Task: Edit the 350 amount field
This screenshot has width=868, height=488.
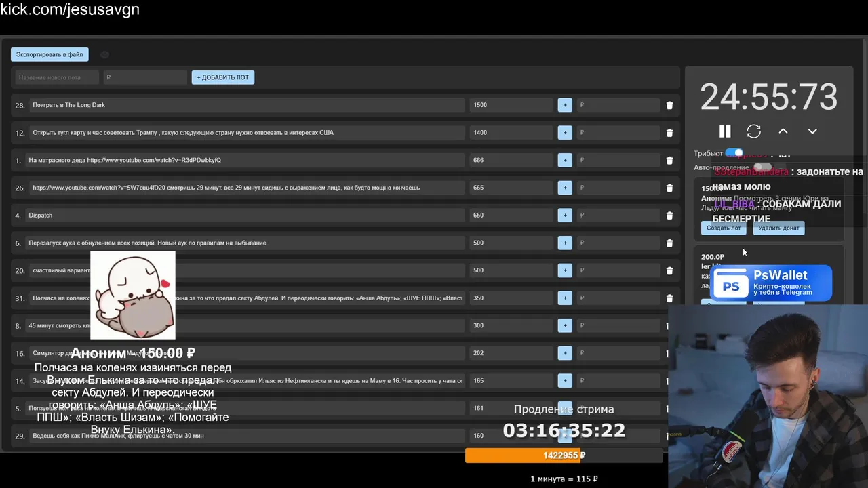Action: pos(511,298)
